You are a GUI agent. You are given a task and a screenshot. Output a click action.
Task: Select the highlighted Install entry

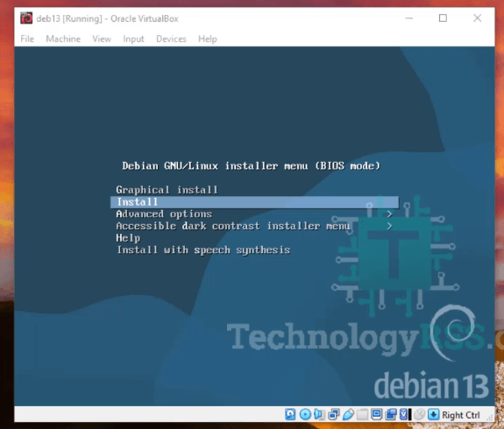click(x=254, y=202)
